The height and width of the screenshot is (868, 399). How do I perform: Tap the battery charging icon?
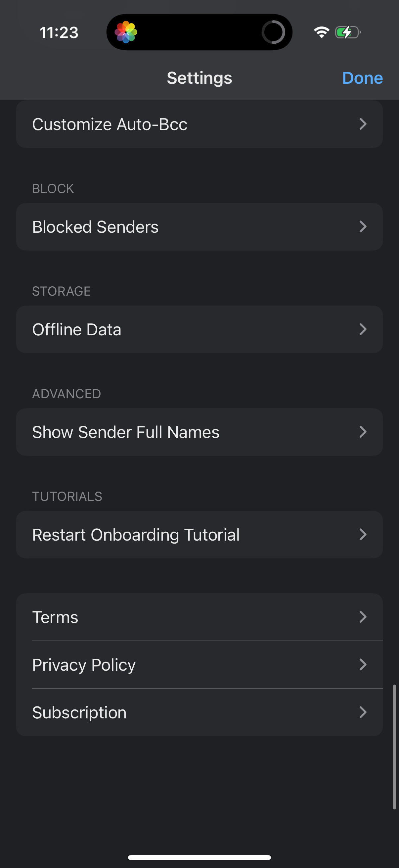coord(348,32)
